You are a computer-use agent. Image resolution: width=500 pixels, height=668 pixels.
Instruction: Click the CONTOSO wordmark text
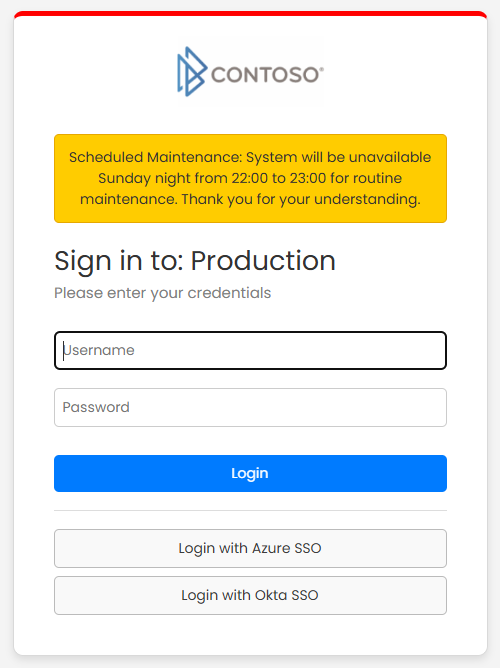(265, 75)
